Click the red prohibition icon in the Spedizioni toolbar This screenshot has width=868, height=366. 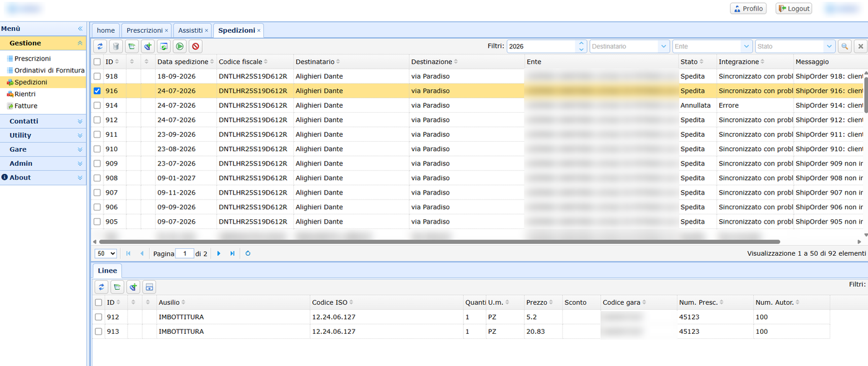(196, 46)
